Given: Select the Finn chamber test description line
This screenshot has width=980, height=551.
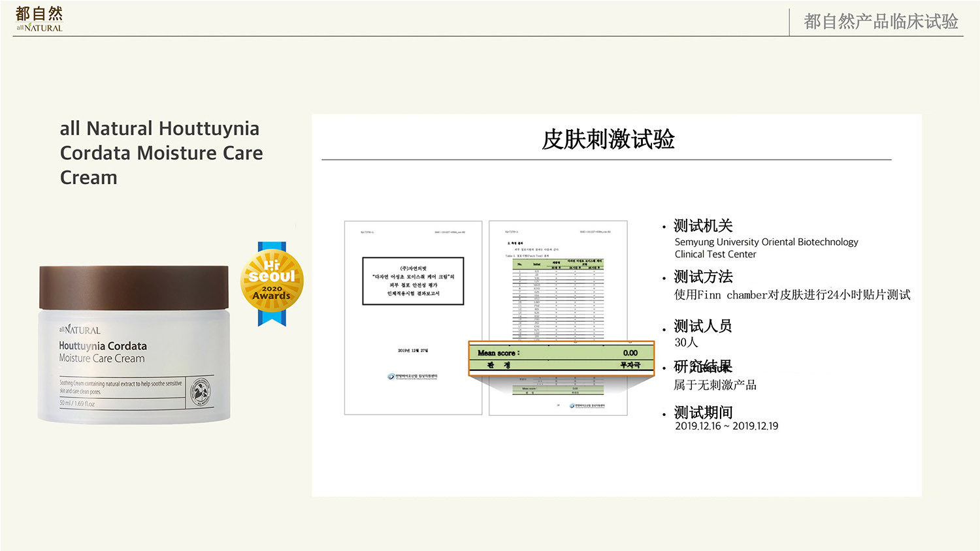Looking at the screenshot, I should [x=792, y=295].
